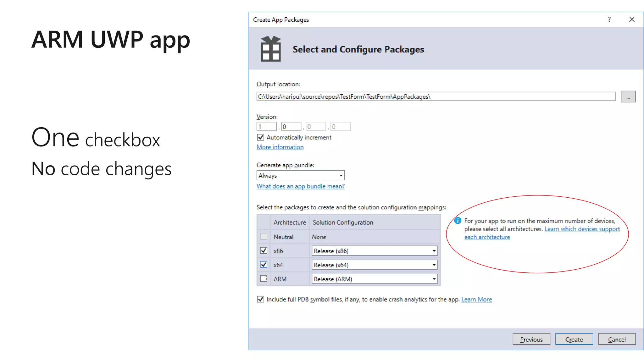Expand Release (x86) configuration dropdown
The width and height of the screenshot is (644, 362).
tap(374, 251)
